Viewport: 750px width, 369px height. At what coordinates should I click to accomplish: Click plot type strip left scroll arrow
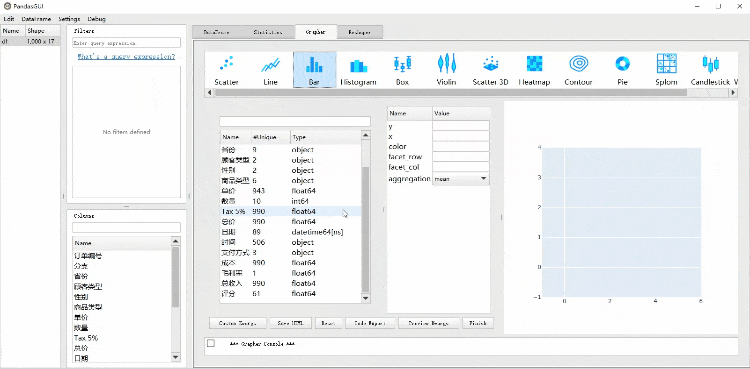point(209,92)
